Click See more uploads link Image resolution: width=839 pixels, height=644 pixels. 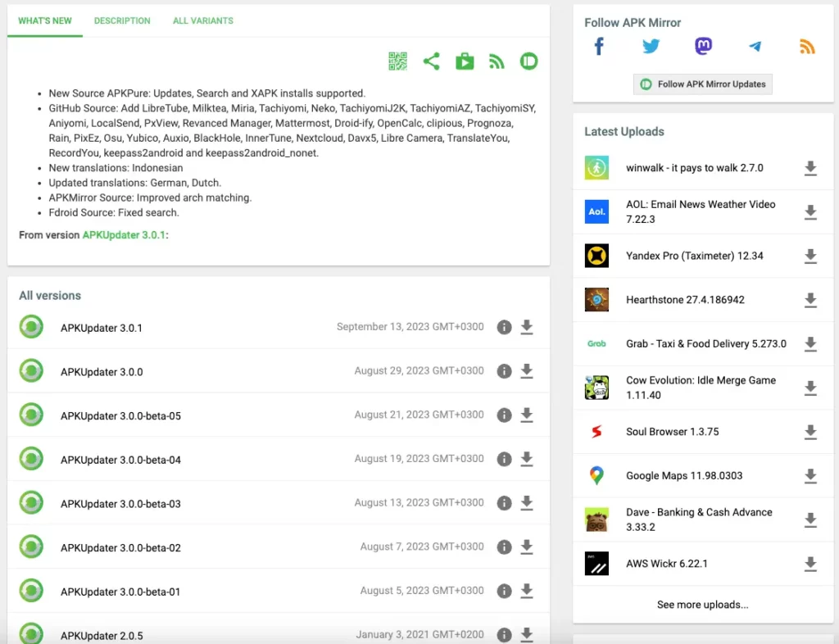(x=702, y=605)
